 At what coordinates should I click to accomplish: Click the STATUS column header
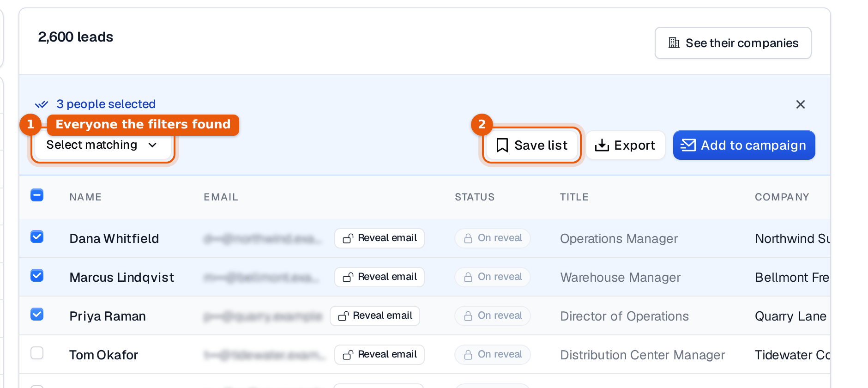pyautogui.click(x=475, y=197)
